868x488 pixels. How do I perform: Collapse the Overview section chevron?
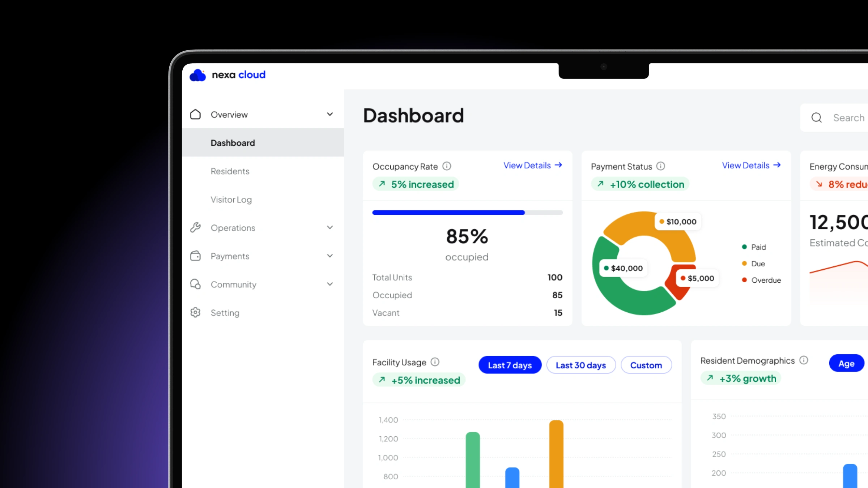point(330,114)
